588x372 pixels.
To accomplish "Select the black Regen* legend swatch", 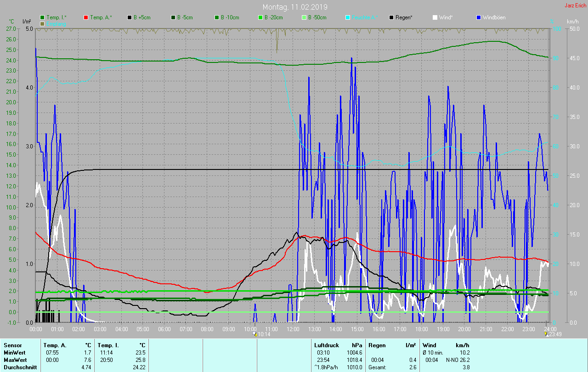I will point(391,17).
